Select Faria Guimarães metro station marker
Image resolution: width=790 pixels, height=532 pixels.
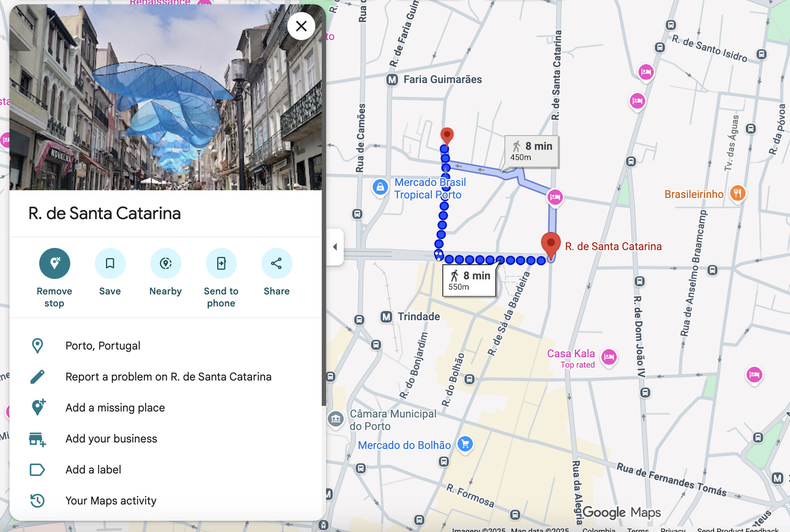(392, 80)
